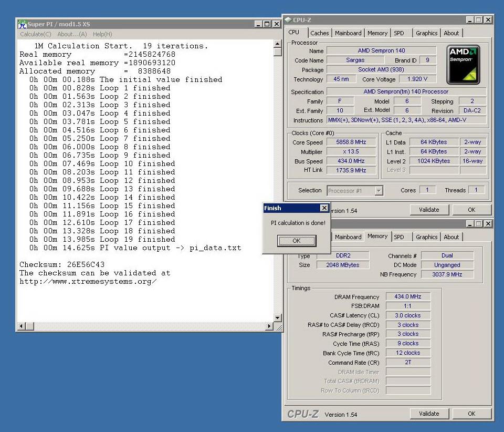504x432 pixels.
Task: Select SPD tab in upper CPU-Z window
Action: (399, 33)
